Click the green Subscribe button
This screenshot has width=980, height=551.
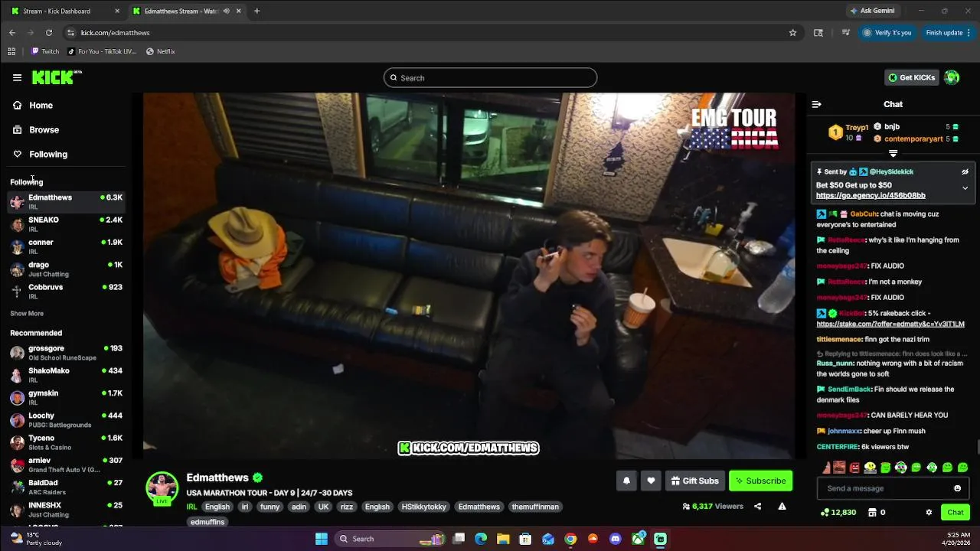(x=760, y=481)
